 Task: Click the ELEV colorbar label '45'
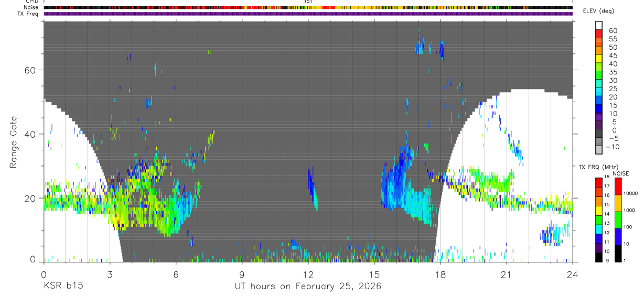click(612, 56)
